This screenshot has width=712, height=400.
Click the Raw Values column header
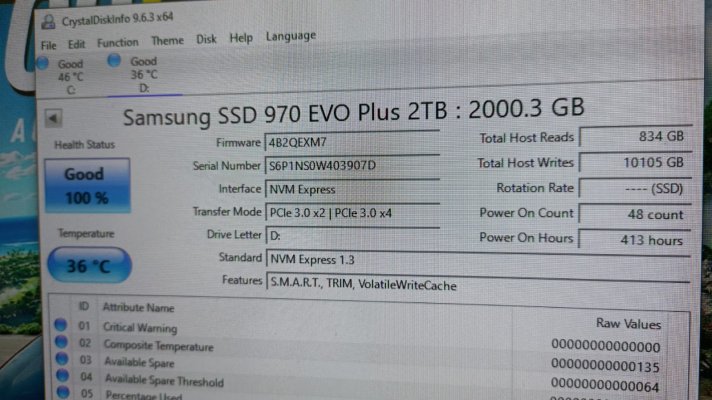pos(628,324)
